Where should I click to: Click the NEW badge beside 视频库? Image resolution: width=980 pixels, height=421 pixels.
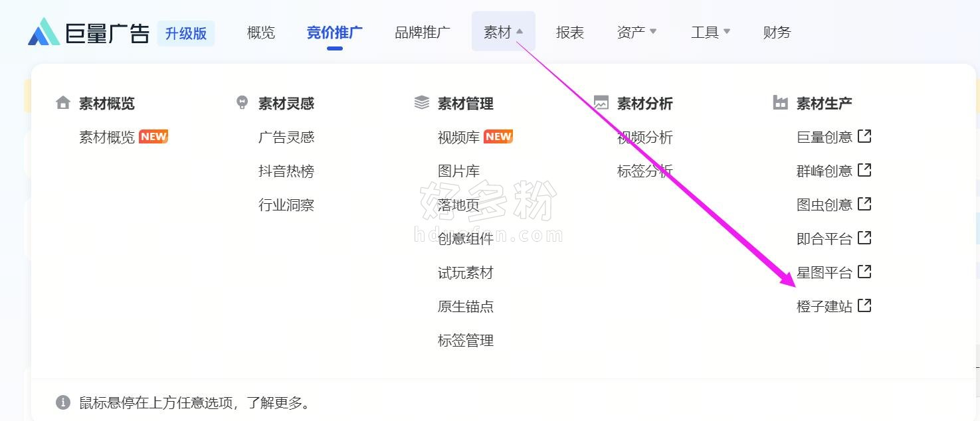click(x=498, y=137)
